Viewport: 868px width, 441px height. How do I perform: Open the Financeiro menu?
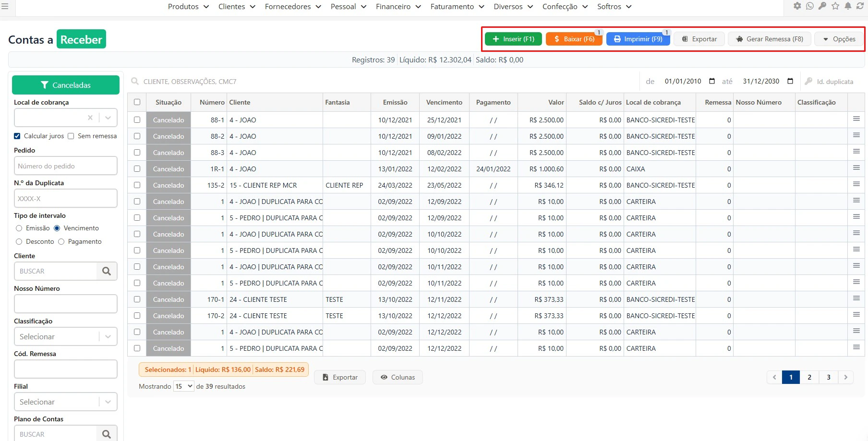point(398,7)
